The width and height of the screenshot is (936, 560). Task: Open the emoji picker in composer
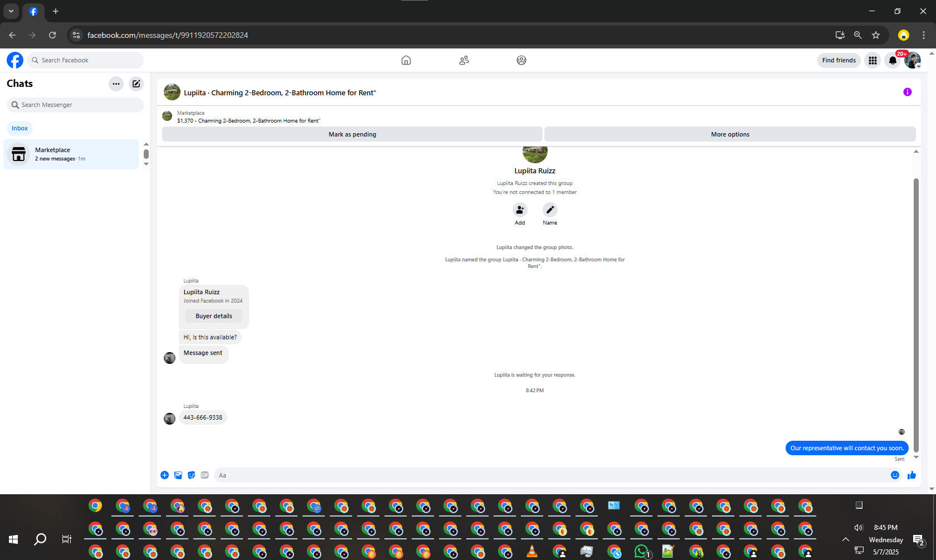click(895, 475)
